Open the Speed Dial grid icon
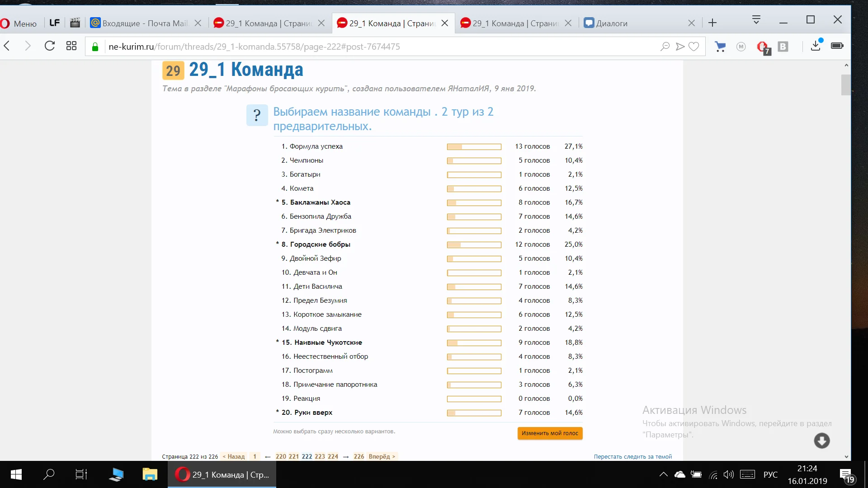The width and height of the screenshot is (868, 488). click(71, 46)
